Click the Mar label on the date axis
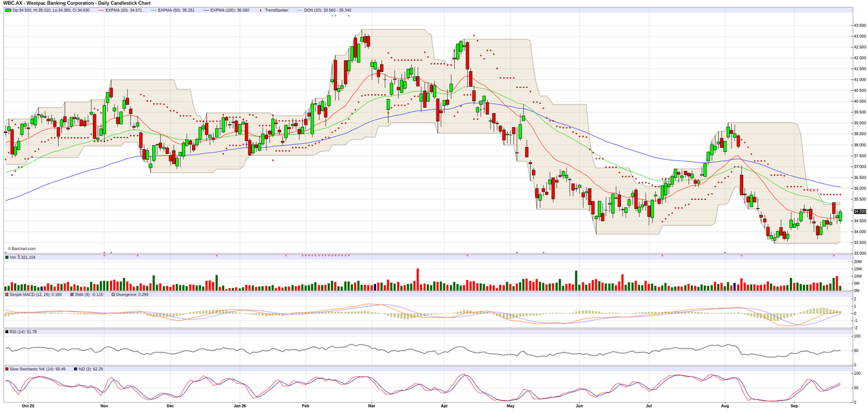868x417 pixels. coord(371,406)
